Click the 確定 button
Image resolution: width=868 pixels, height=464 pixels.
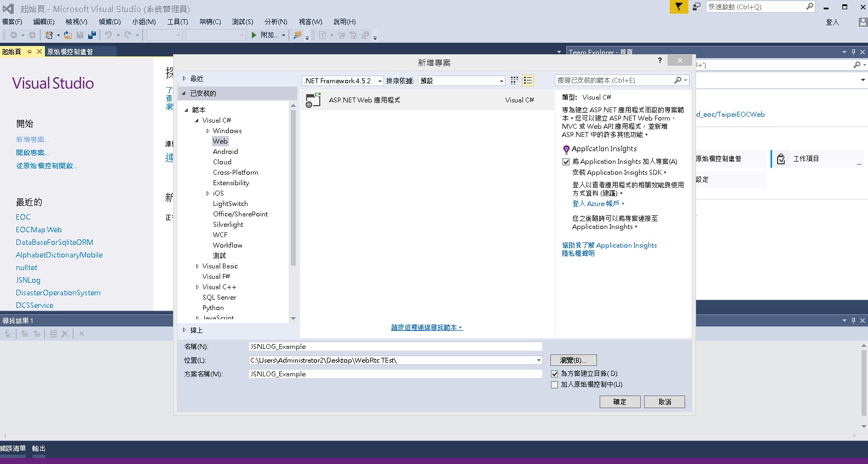[x=620, y=402]
